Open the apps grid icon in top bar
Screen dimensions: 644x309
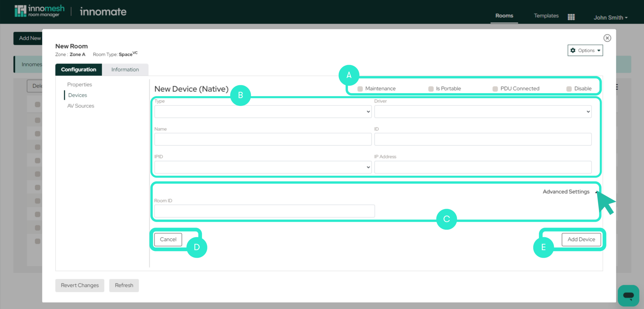571,16
